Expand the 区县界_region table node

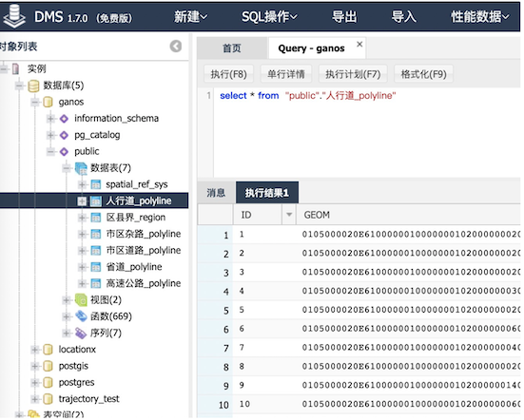[x=82, y=218]
